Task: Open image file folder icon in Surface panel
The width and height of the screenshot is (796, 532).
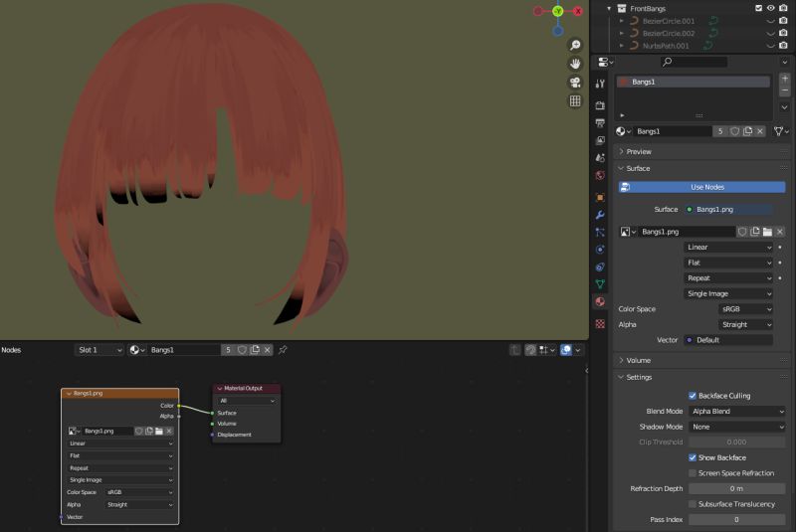Action: point(767,232)
